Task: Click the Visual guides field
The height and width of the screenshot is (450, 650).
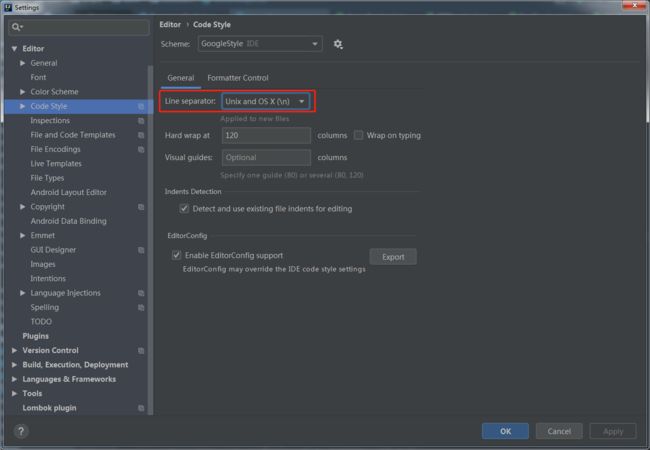Action: point(266,157)
